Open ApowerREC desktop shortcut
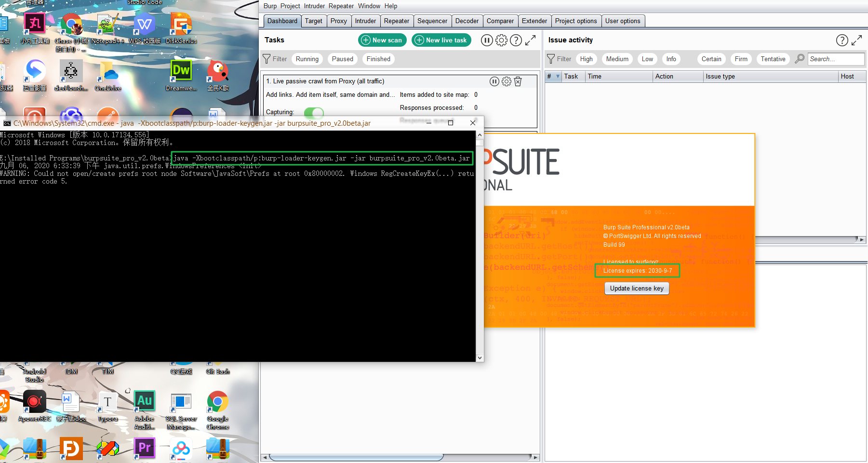 (35, 407)
